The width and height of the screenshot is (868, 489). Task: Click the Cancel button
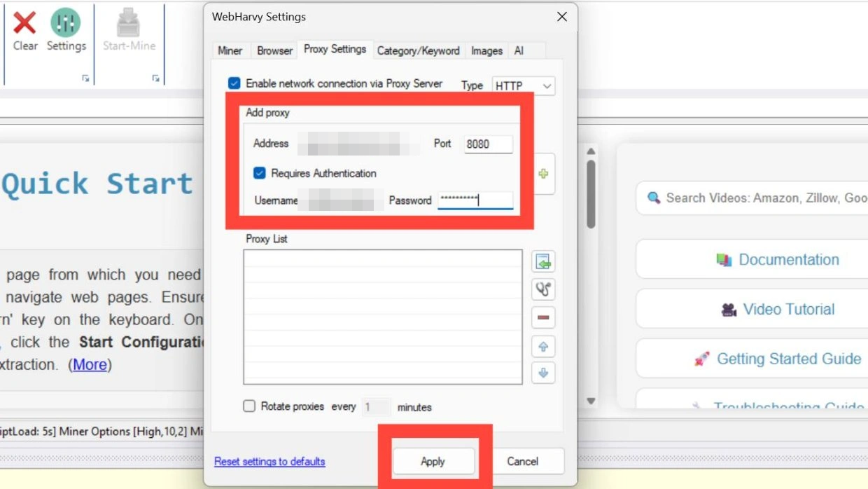523,461
